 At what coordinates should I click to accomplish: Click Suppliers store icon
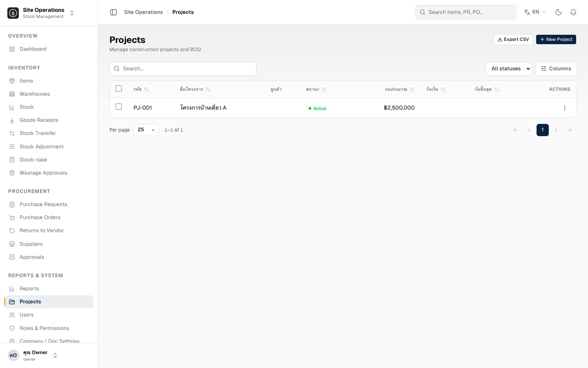(x=12, y=244)
